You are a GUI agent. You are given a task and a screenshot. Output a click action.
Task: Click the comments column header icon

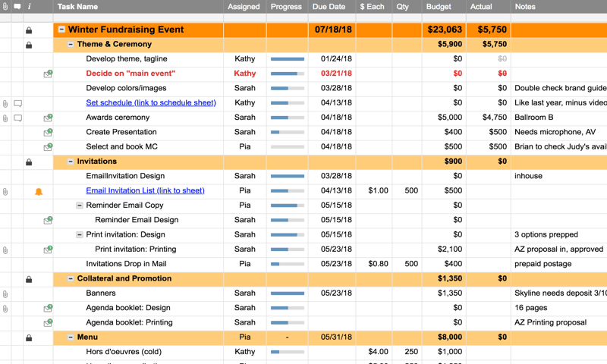pos(17,7)
